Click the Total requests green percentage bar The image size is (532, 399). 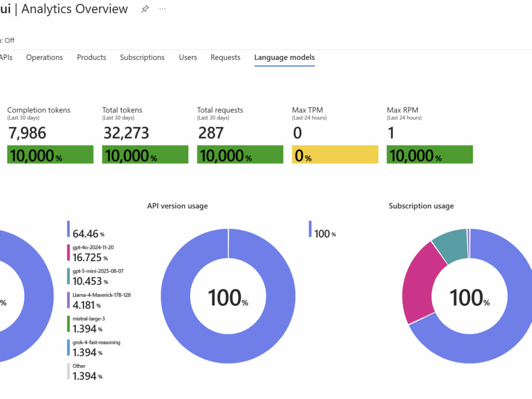coord(240,155)
